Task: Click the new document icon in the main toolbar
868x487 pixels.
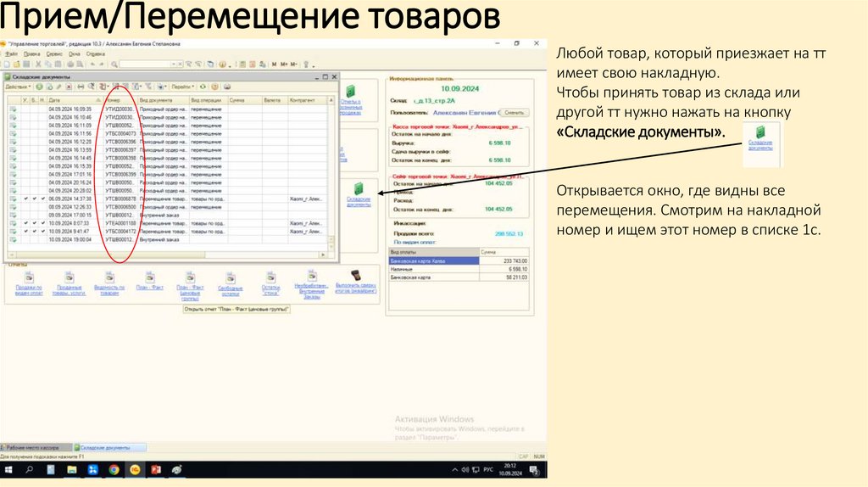Action: (7, 64)
